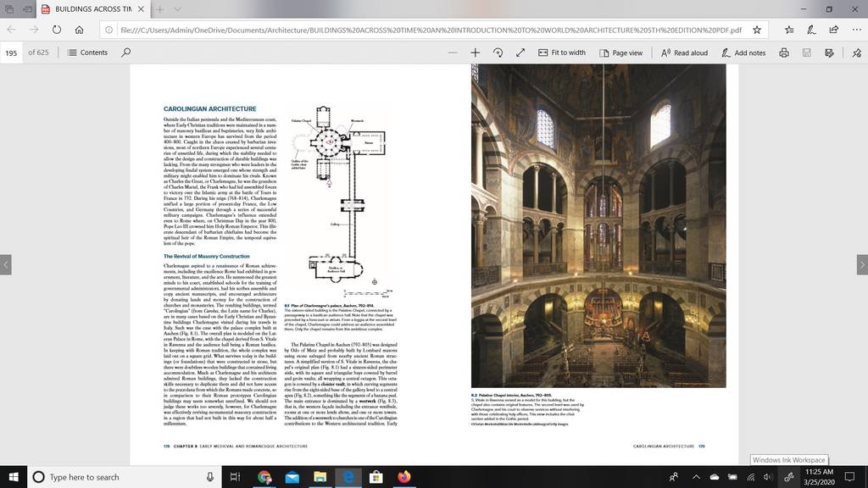Click the file URL address bar
Screen dimensions: 868x488
[x=431, y=30]
